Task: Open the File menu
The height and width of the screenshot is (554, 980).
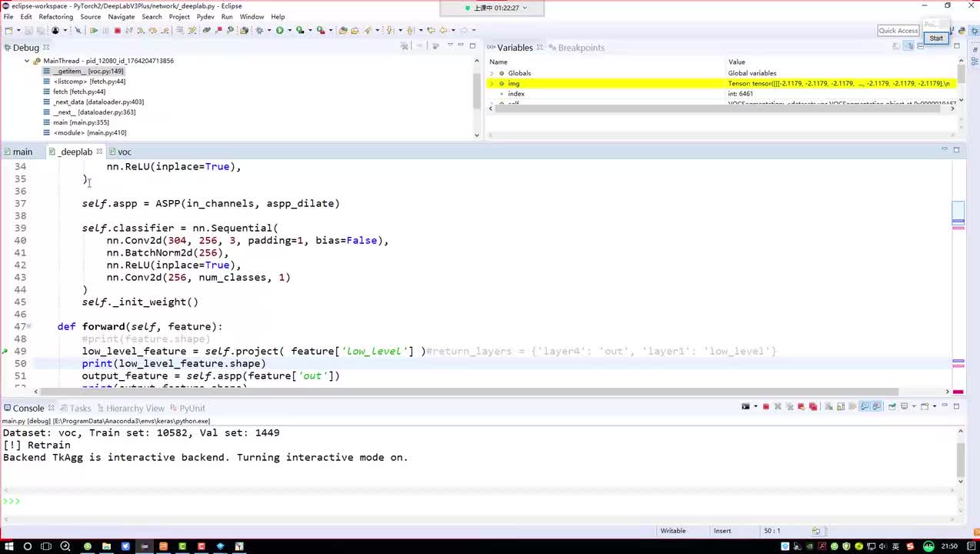Action: (x=8, y=16)
